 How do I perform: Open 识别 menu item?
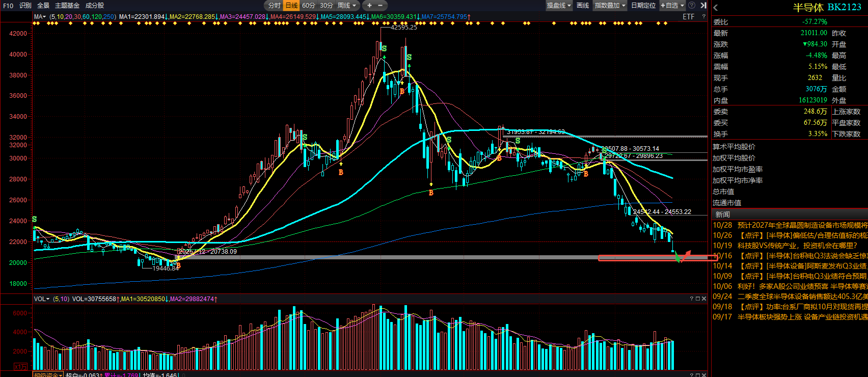click(x=25, y=5)
